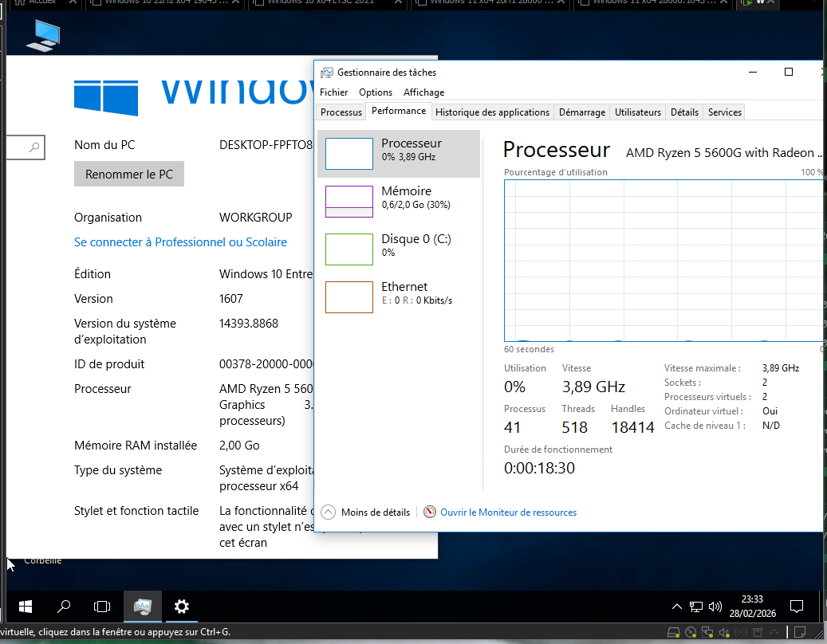Click the VM CD/DVD drive status icon
Viewport: 827px width, 644px height.
[x=691, y=632]
